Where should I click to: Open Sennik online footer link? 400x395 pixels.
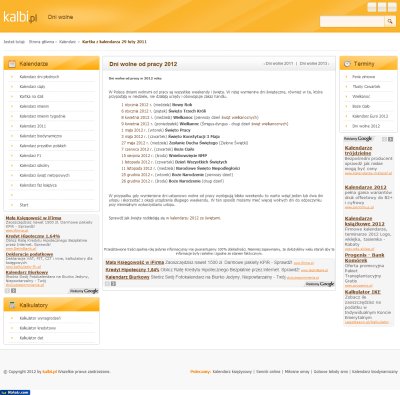pos(268,371)
